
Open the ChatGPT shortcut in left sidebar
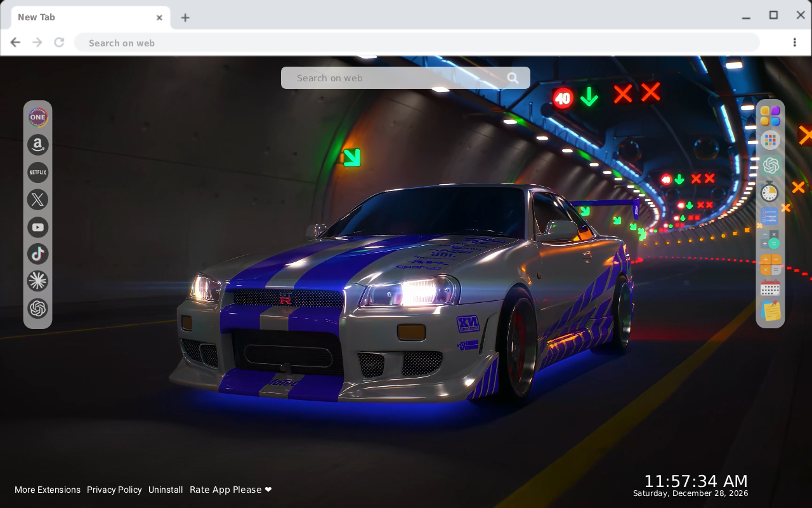tap(38, 309)
